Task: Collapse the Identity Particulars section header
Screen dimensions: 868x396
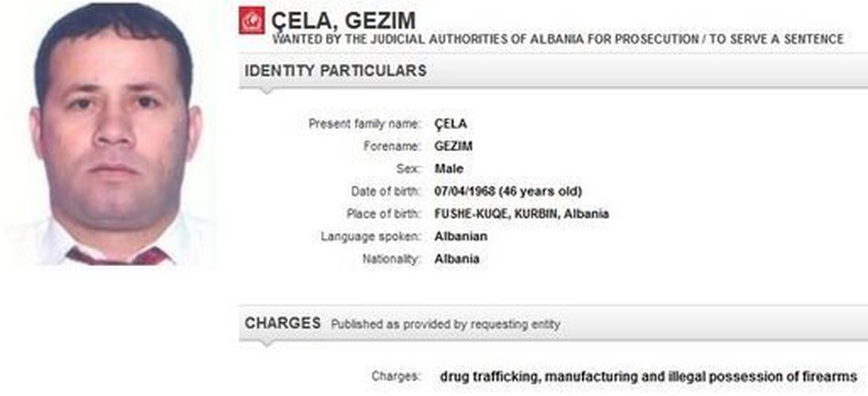Action: tap(553, 71)
